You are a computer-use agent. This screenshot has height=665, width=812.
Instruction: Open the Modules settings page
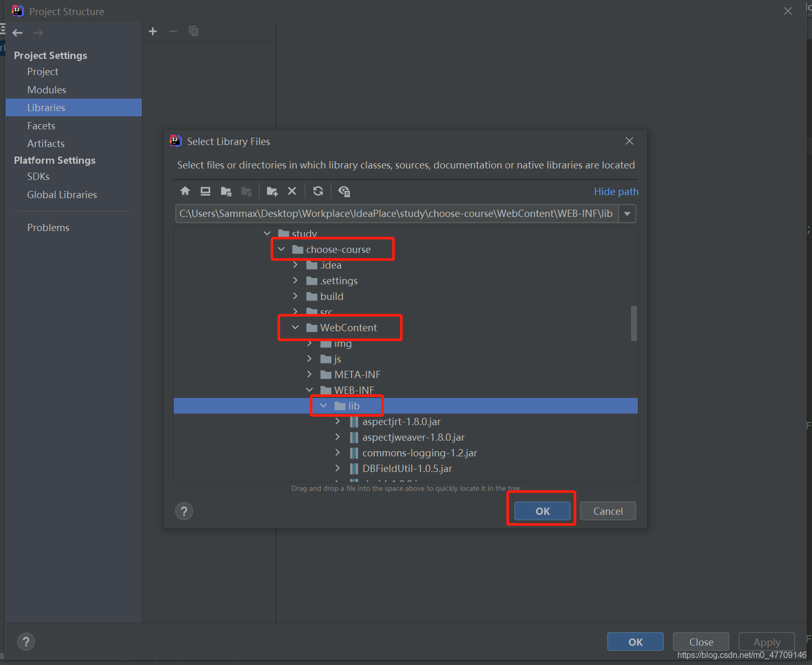click(x=46, y=90)
